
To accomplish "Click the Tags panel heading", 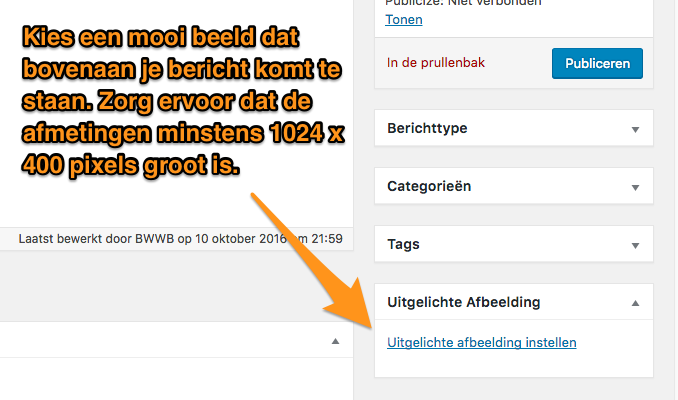I will click(403, 244).
